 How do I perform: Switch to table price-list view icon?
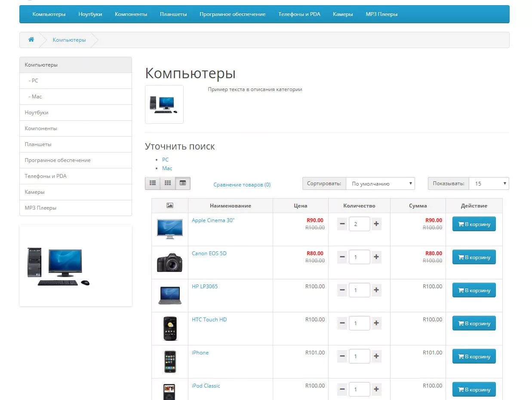pos(183,183)
